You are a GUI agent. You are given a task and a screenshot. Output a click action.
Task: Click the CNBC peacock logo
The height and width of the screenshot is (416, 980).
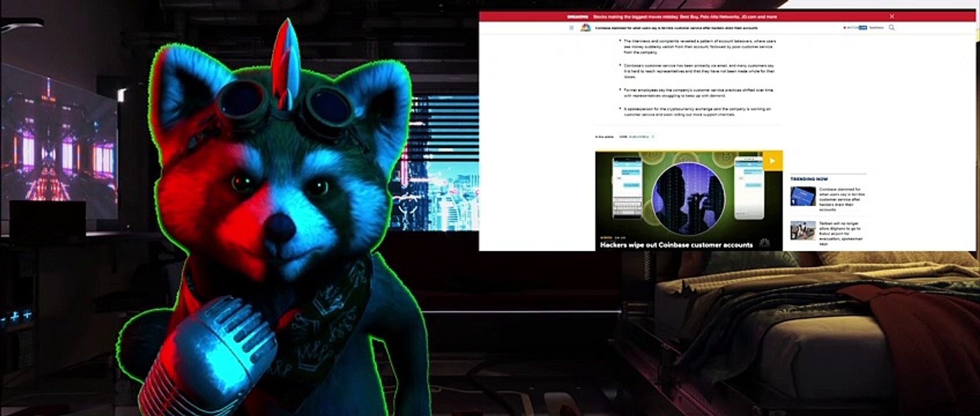[585, 28]
